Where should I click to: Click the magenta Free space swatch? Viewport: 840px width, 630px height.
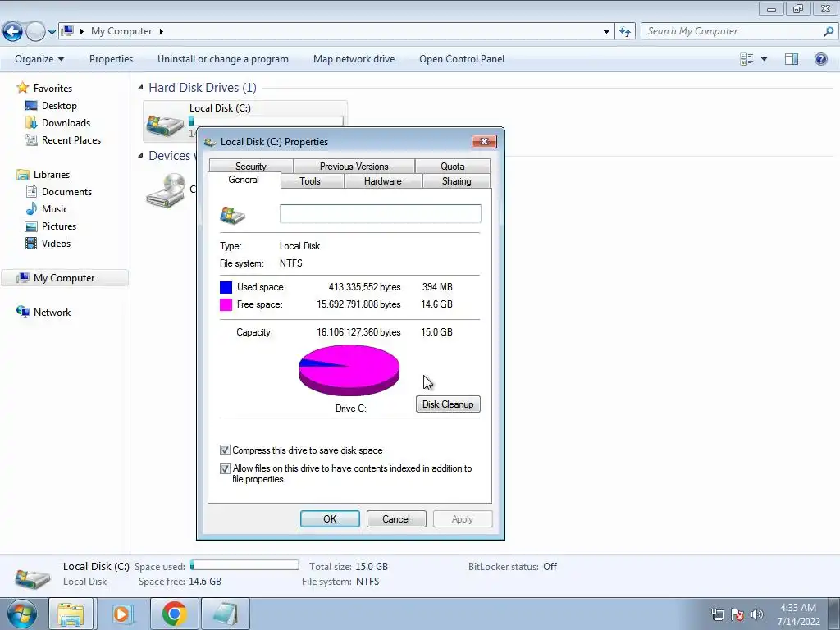pyautogui.click(x=226, y=304)
